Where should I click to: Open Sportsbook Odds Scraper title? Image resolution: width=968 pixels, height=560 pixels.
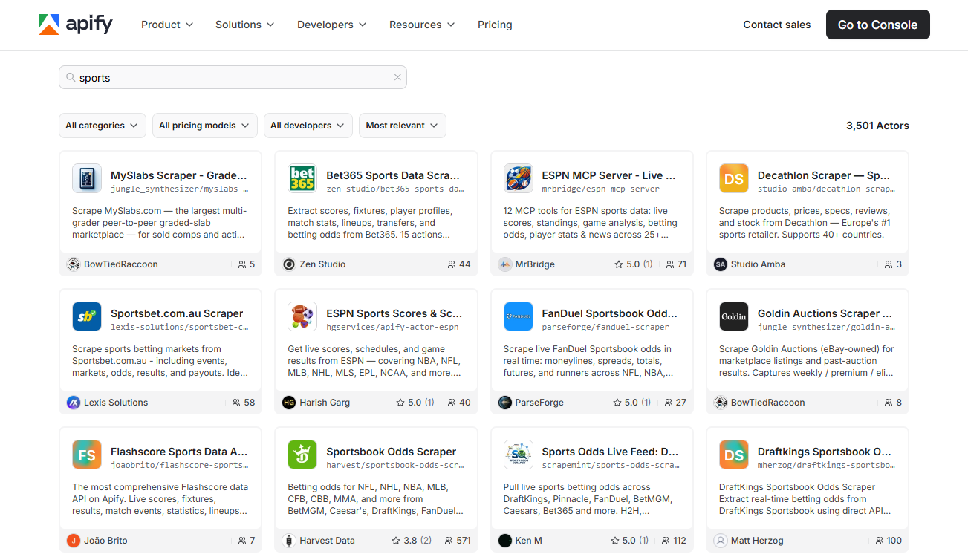[x=392, y=452]
